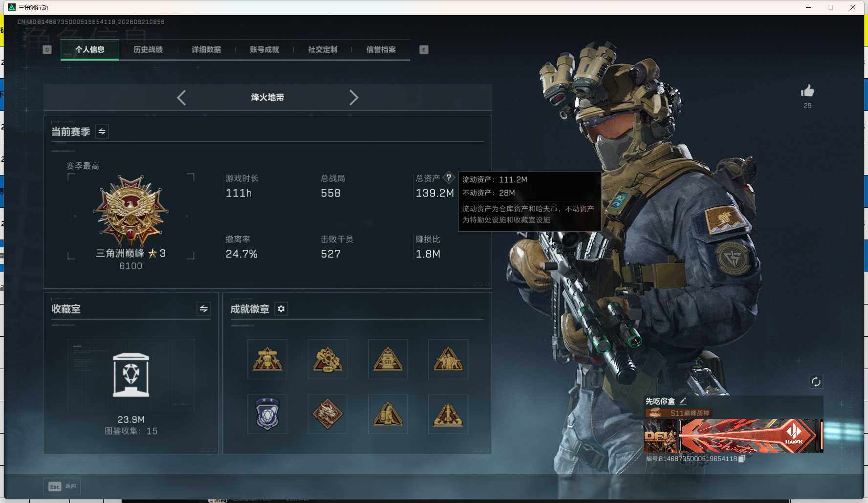Select last badge in bottom achievement row
Screen dimensions: 868x503
[448, 414]
